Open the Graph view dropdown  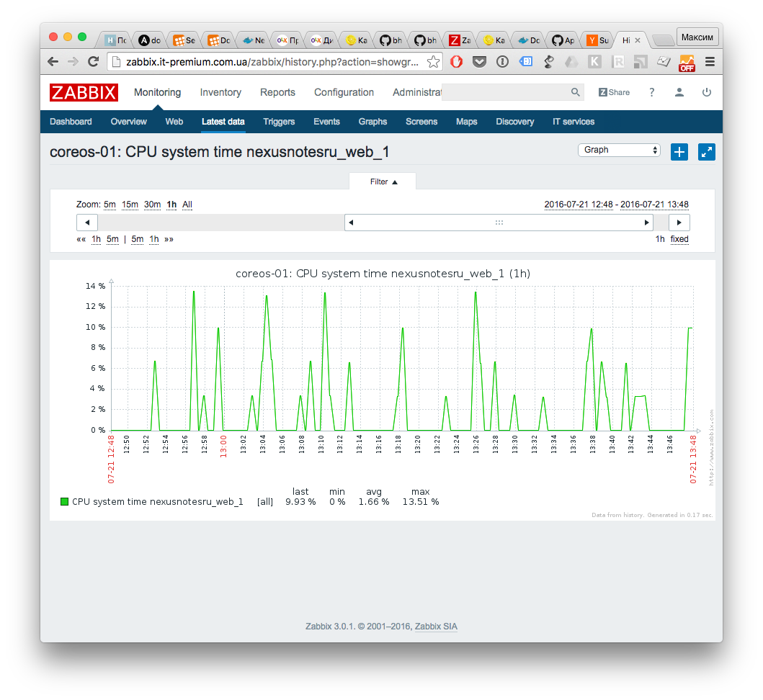pos(619,150)
